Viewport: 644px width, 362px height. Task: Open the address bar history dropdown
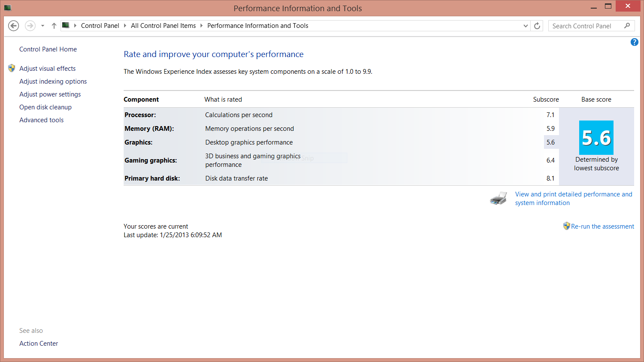pyautogui.click(x=526, y=26)
